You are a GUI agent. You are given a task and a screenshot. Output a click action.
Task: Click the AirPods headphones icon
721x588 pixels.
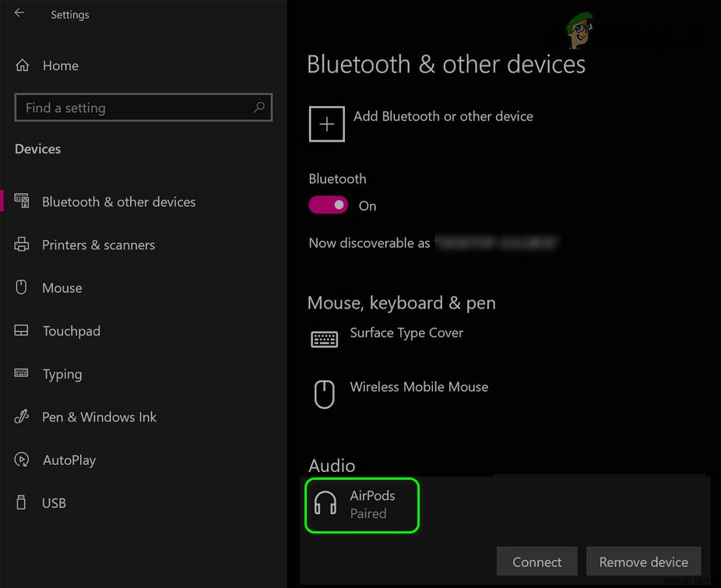point(325,503)
